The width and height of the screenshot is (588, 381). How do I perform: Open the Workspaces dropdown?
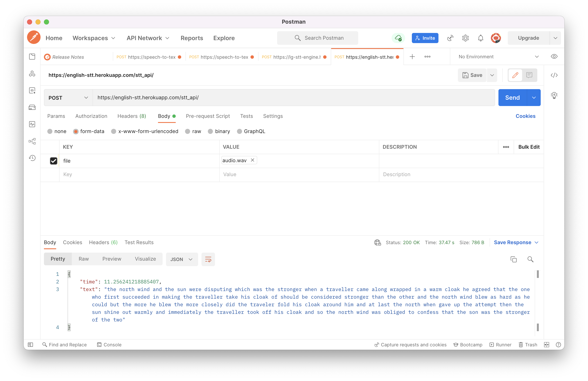tap(94, 38)
